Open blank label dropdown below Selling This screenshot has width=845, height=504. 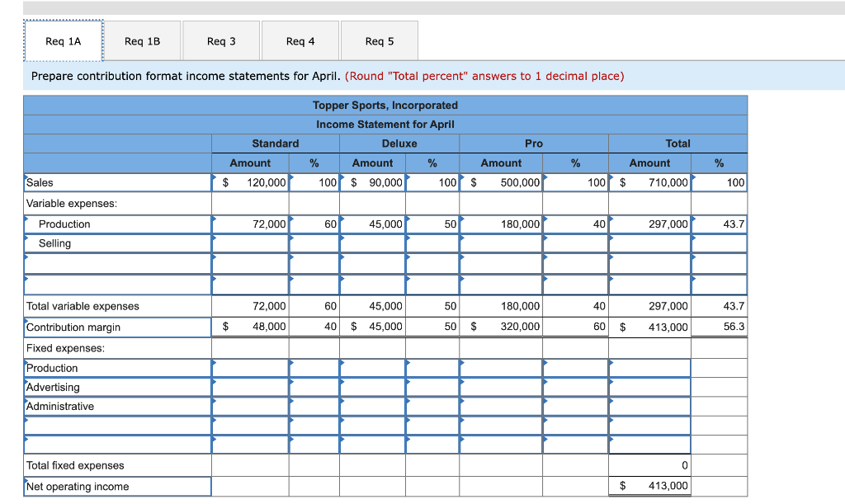pos(117,264)
